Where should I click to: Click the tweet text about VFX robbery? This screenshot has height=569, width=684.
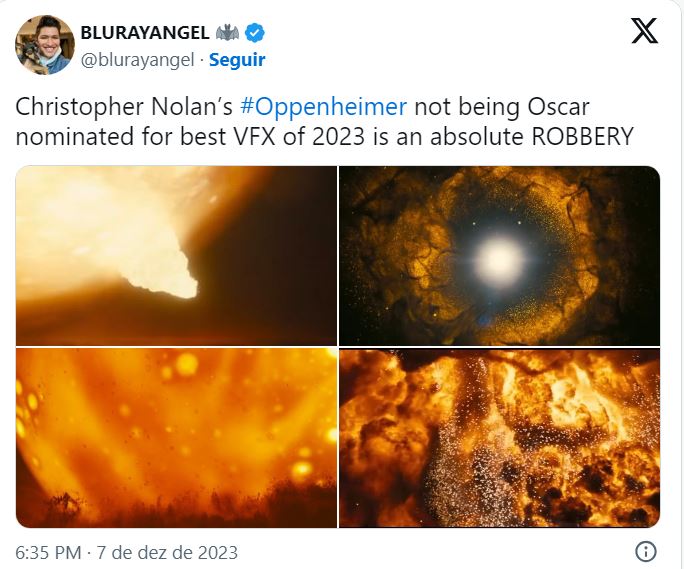tap(324, 122)
